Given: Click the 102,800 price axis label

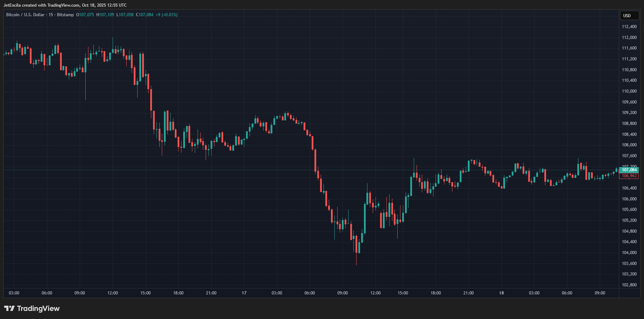Looking at the screenshot, I should [629, 285].
